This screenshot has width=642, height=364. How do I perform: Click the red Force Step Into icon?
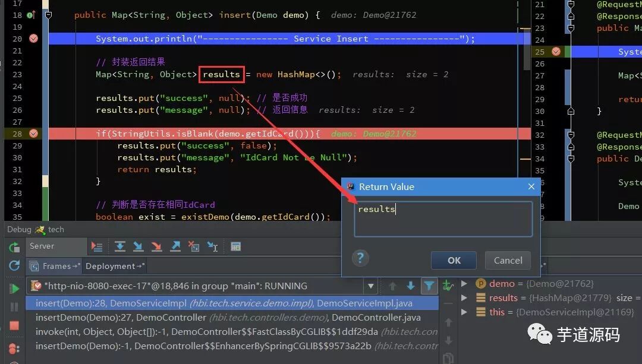(156, 246)
